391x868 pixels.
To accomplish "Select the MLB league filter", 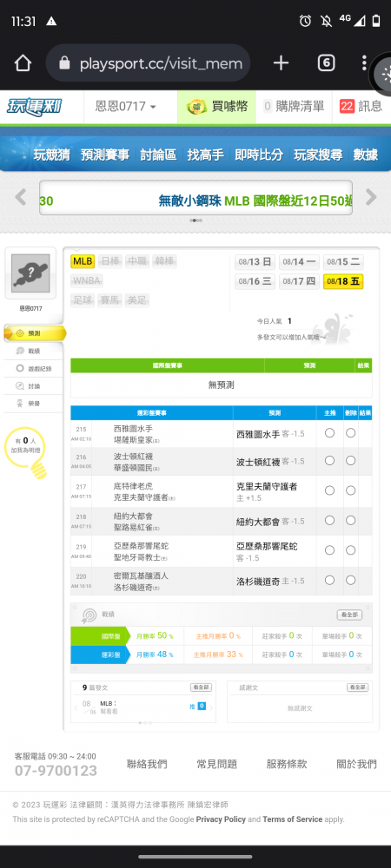I will tap(83, 261).
